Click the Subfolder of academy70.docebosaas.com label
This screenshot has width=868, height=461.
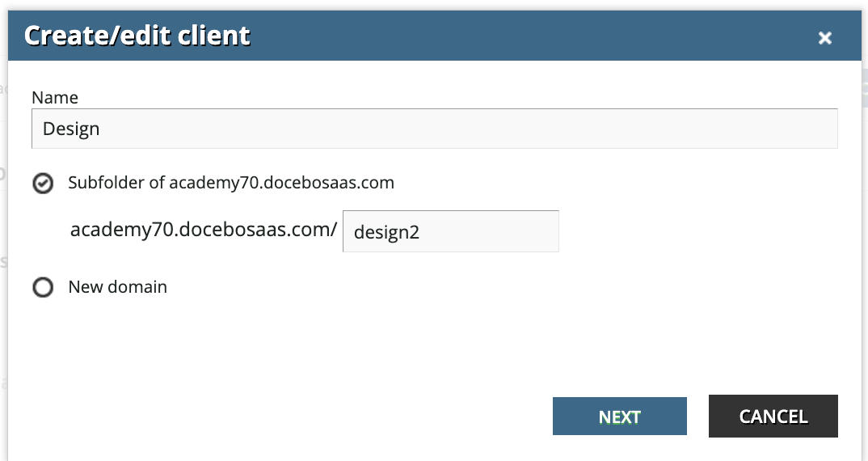(231, 183)
